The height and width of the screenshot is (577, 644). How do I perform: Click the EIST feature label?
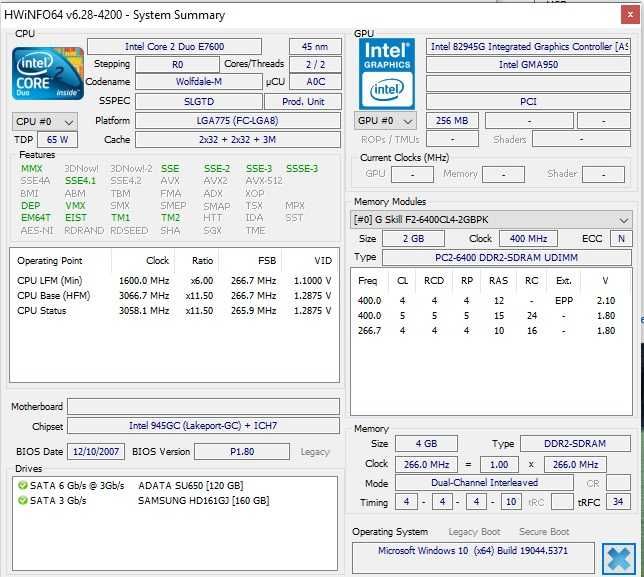point(76,218)
